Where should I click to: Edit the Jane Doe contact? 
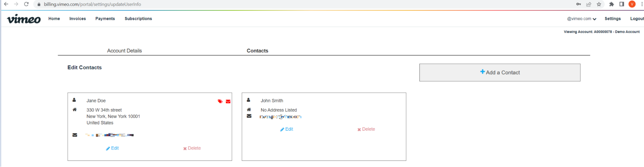click(x=112, y=148)
